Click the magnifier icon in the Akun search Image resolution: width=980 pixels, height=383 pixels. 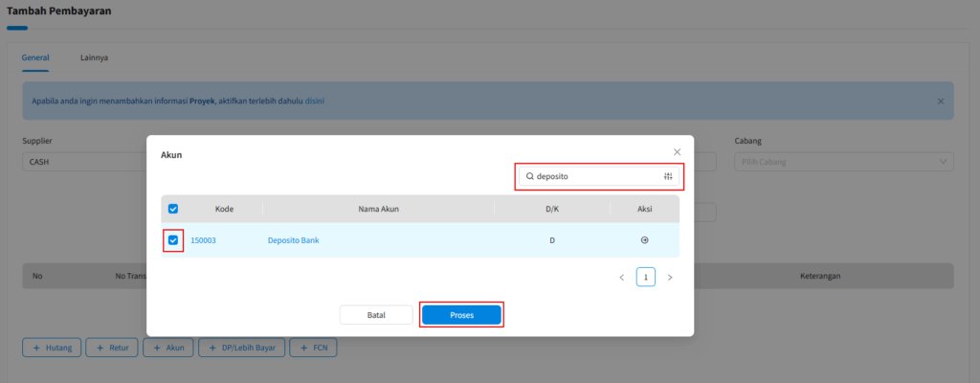(529, 176)
